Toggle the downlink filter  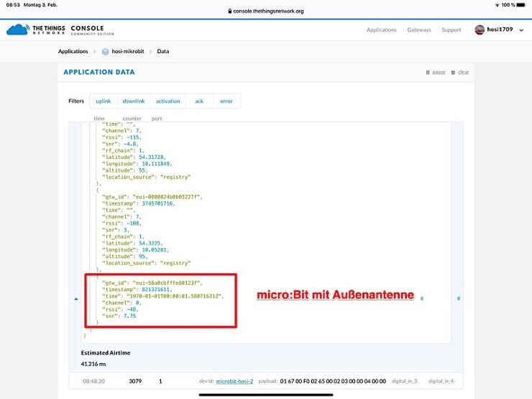coord(133,101)
